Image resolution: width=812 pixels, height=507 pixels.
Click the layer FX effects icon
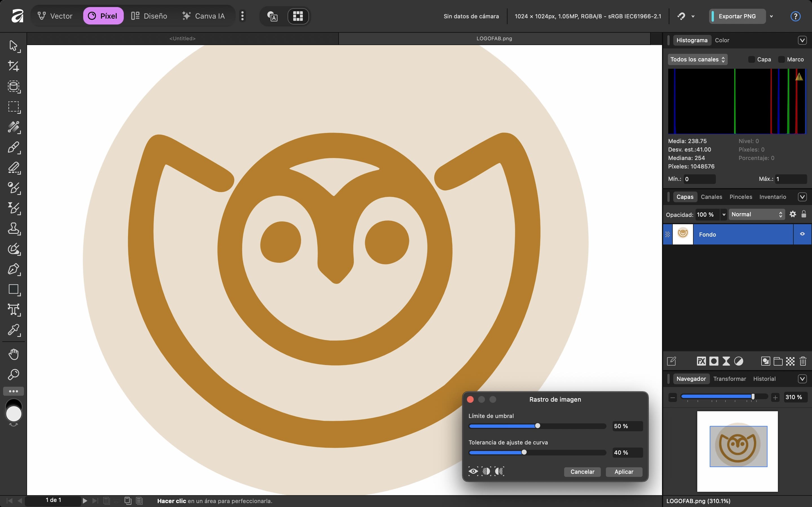(x=701, y=361)
